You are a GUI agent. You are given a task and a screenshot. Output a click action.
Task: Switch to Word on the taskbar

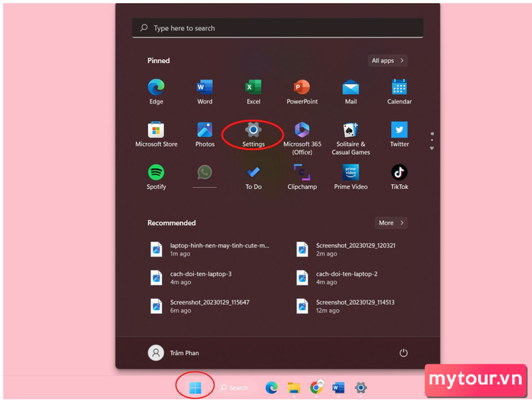coord(338,387)
